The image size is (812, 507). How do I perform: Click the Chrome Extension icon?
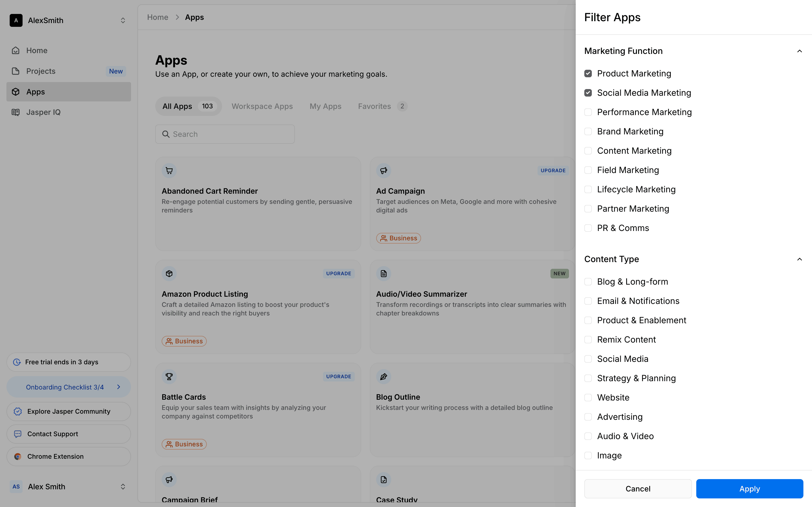18,456
